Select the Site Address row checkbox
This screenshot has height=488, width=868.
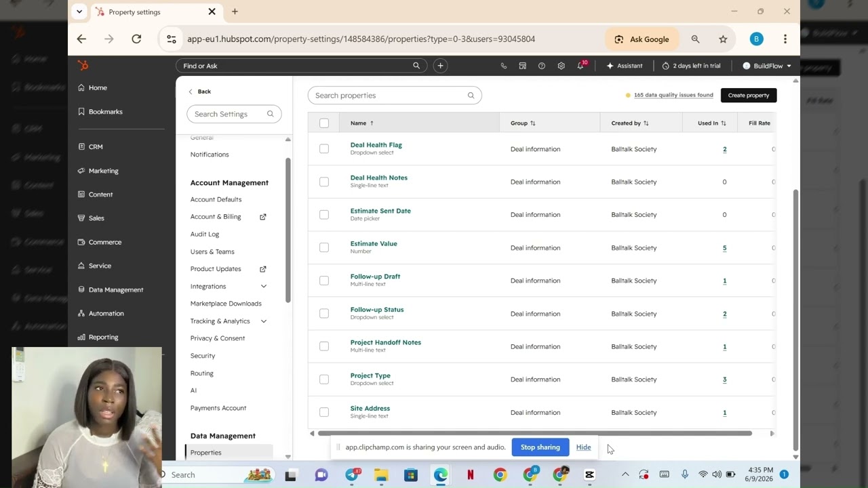coord(324,412)
